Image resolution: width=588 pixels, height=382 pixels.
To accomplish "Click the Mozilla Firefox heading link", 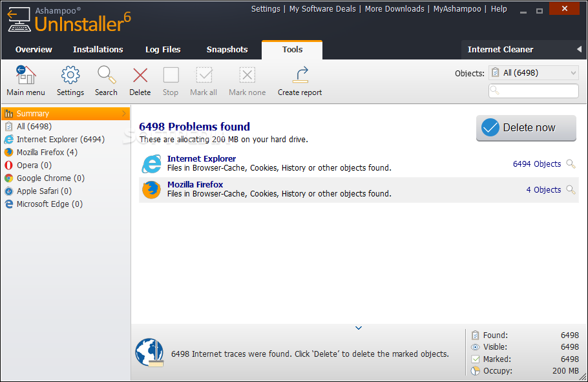I will point(195,185).
